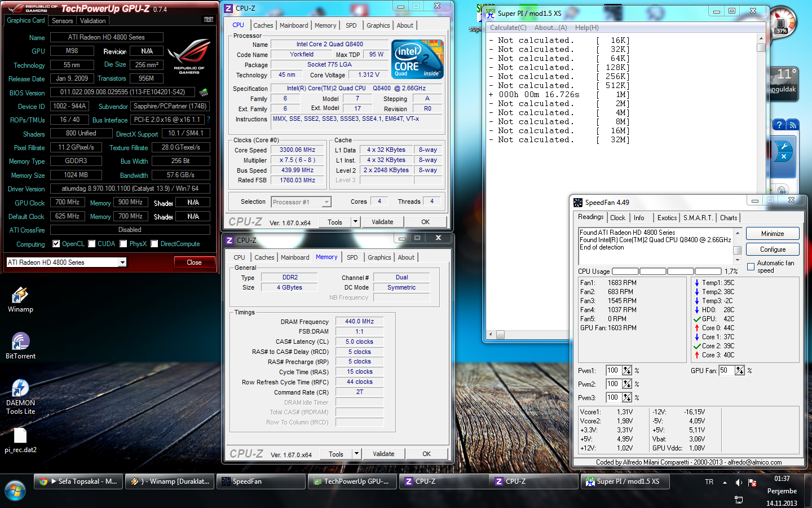Toggle the OpenCL checkbox in GPU-Z
This screenshot has height=508, width=812.
56,244
